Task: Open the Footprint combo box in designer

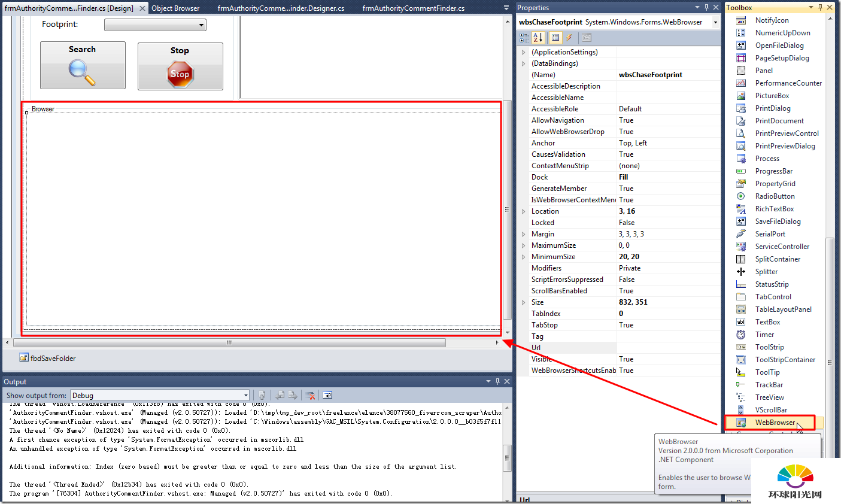Action: tap(155, 25)
